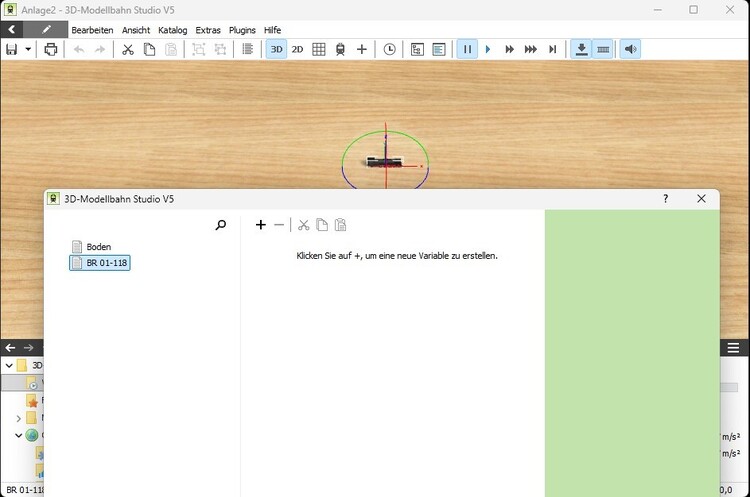Click the train icon in the toolbar

click(340, 49)
